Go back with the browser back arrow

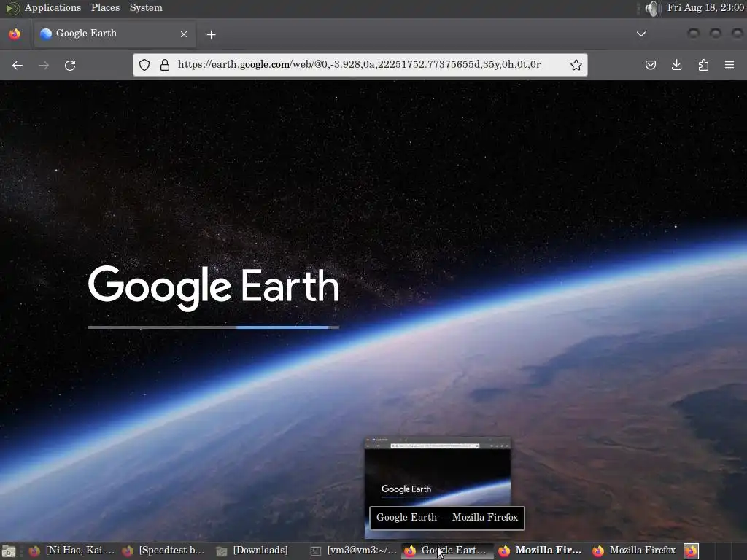click(18, 65)
